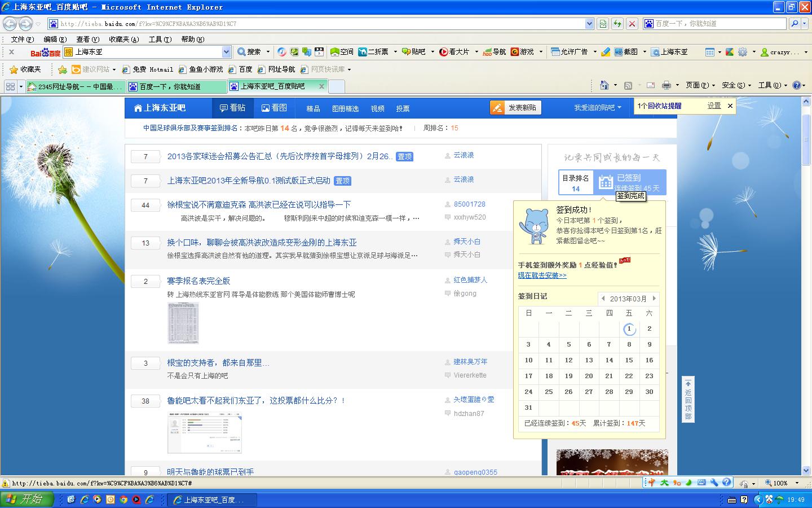Click the film clapperboard icon on Baidu toolbar

click(x=319, y=51)
